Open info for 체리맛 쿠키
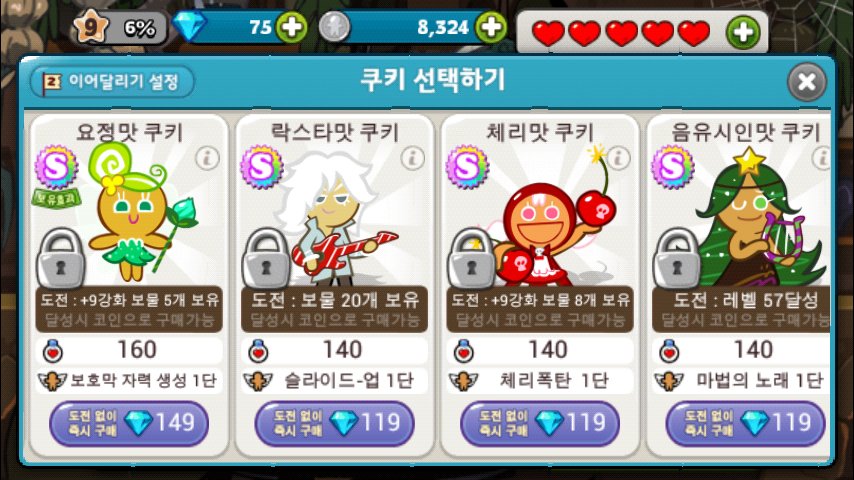The image size is (854, 480). [x=618, y=159]
